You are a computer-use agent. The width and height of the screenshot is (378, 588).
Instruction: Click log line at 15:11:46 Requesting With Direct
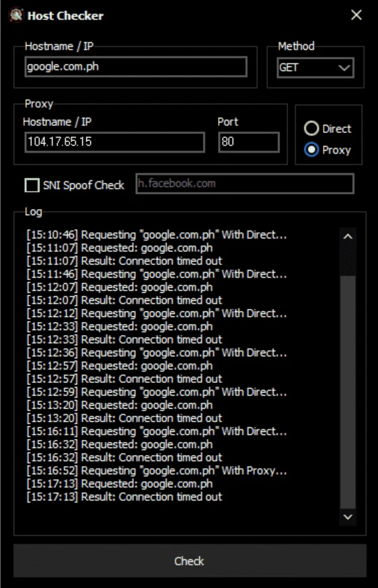click(x=157, y=274)
